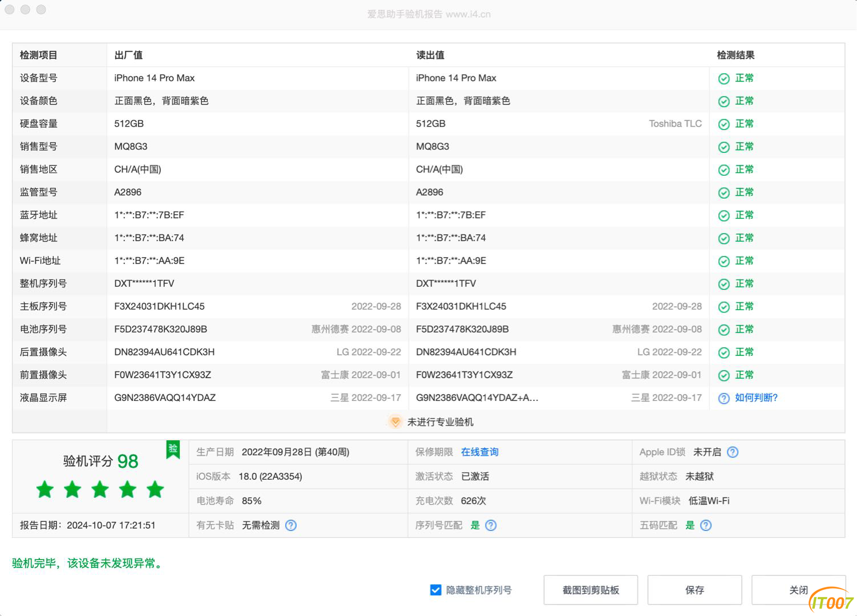Screen dimensions: 857x616
Task: Click the 关闭 button
Action: (x=798, y=590)
